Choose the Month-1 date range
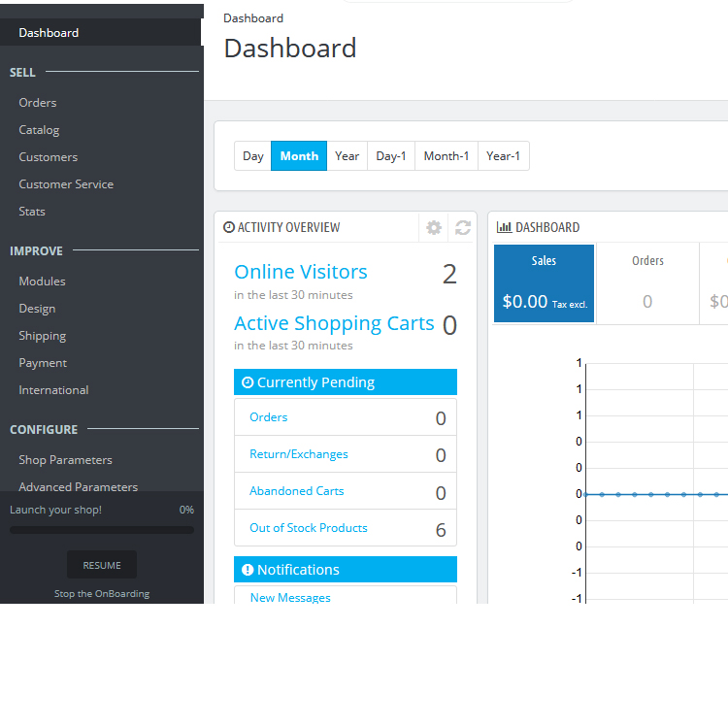Image resolution: width=728 pixels, height=728 pixels. pyautogui.click(x=447, y=156)
